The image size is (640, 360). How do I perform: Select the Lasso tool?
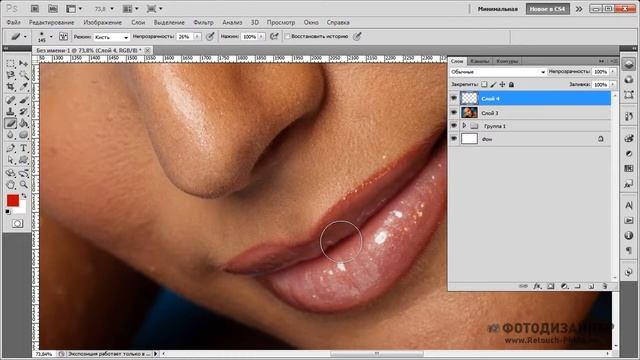11,75
